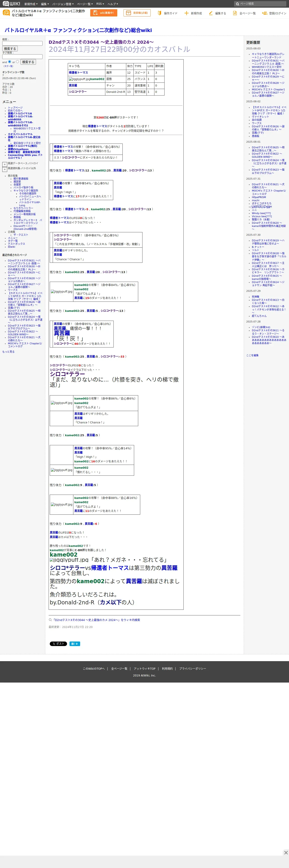Open the 愚痴板 sidebar link
The image size is (289, 868).
pyautogui.click(x=17, y=217)
